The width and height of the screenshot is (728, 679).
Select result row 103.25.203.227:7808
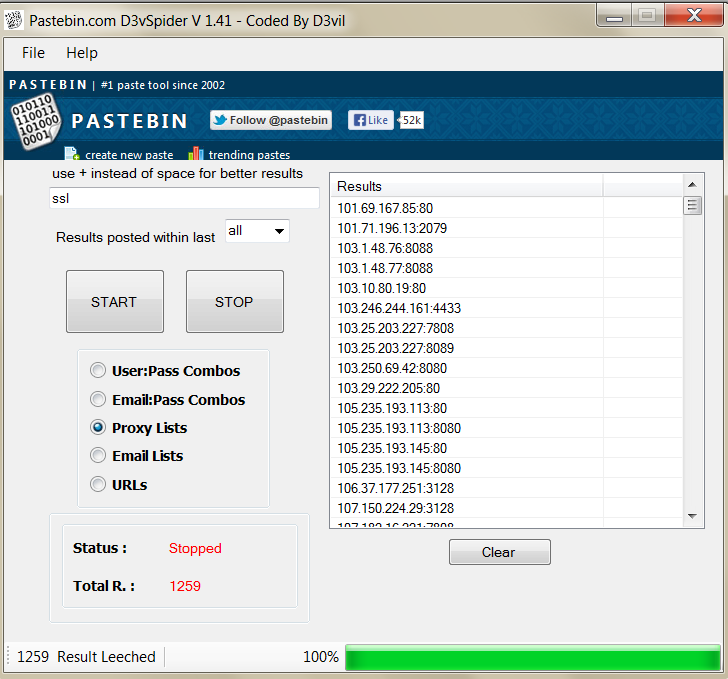(507, 328)
